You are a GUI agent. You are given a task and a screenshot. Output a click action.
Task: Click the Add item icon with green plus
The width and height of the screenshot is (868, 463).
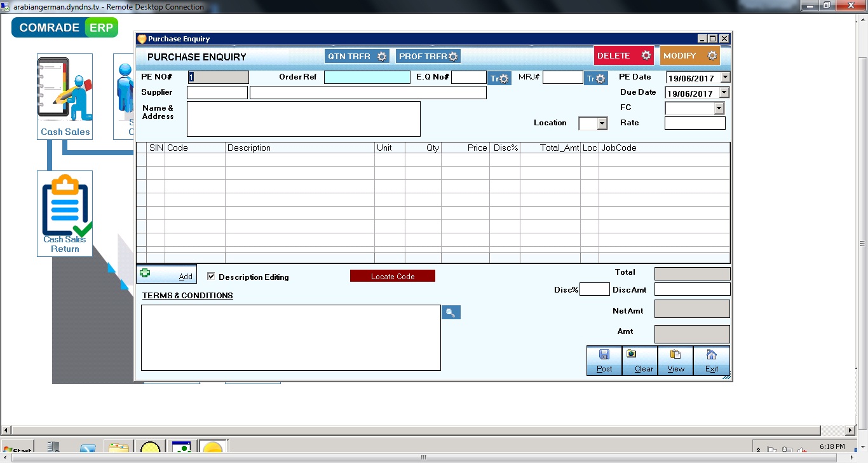tap(146, 272)
